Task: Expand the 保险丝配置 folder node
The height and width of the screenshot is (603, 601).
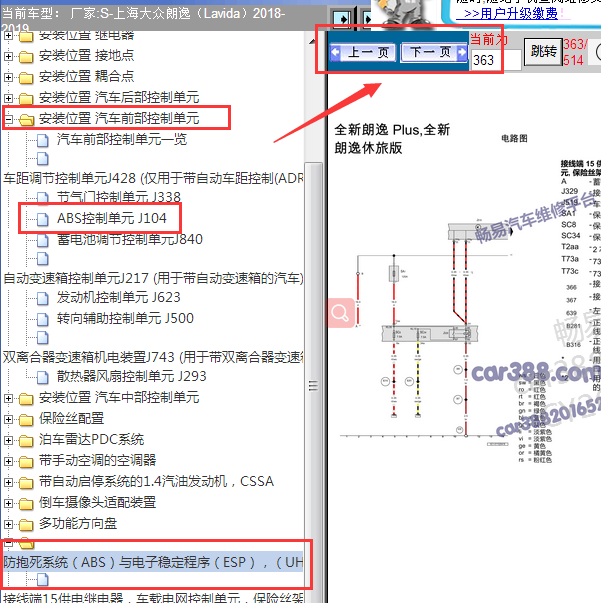Action: coord(9,419)
